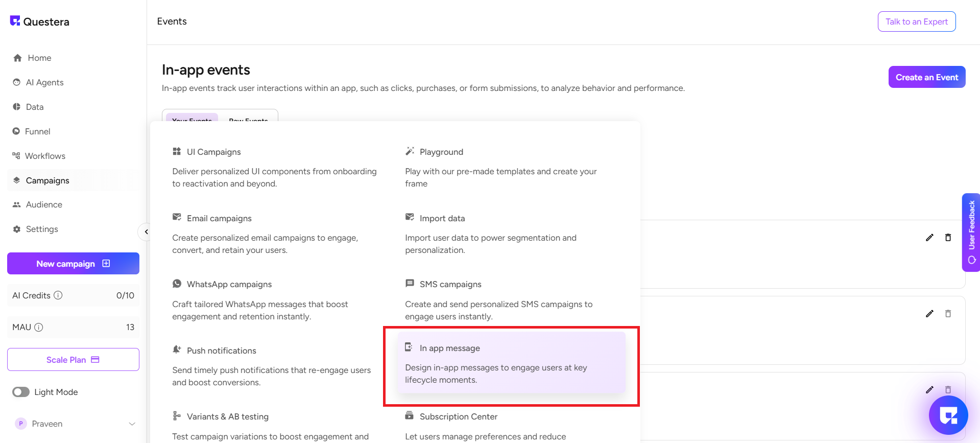Go to Funnel in the sidebar
The width and height of the screenshot is (980, 443).
37,131
